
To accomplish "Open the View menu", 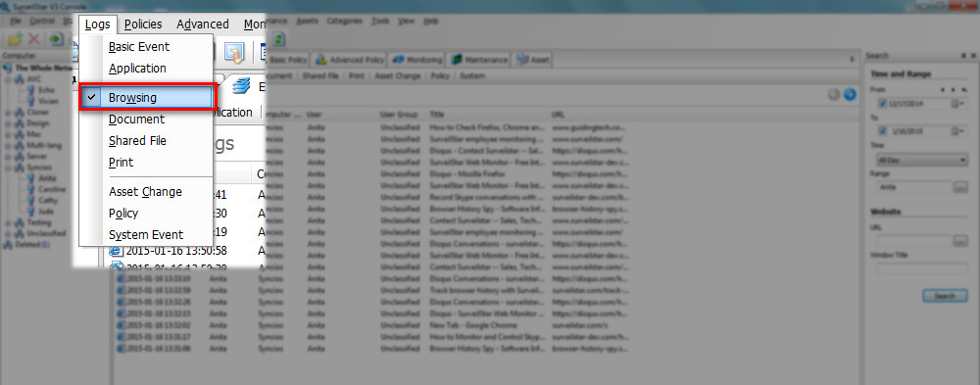I will [x=407, y=21].
